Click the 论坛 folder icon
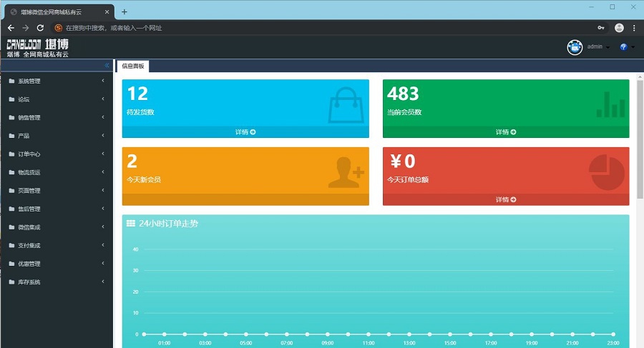This screenshot has width=644, height=348. [x=11, y=99]
